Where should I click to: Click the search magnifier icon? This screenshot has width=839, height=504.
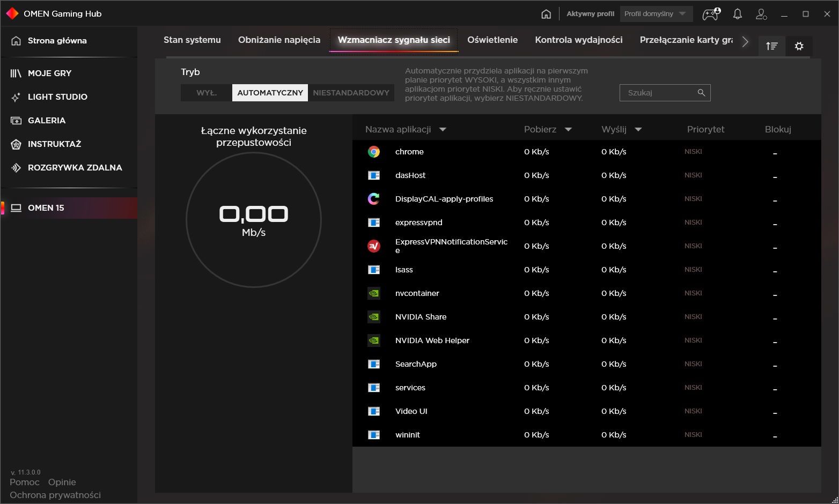click(x=701, y=93)
